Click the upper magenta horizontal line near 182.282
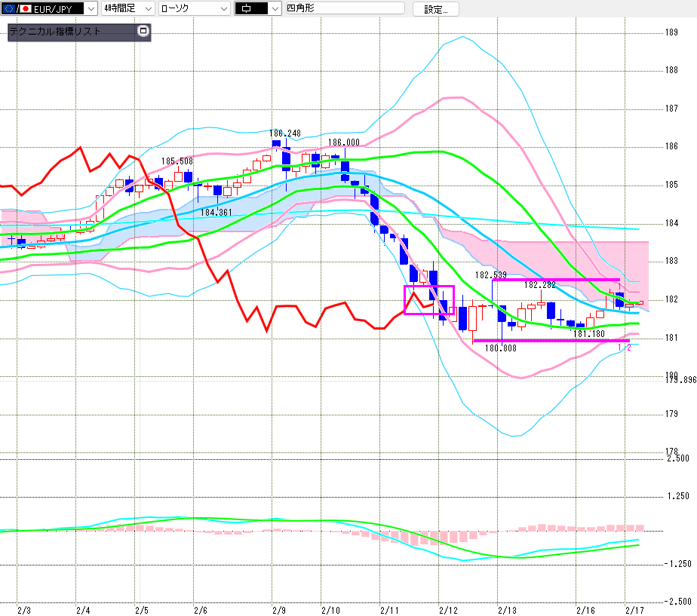The height and width of the screenshot is (616, 697). click(x=558, y=280)
